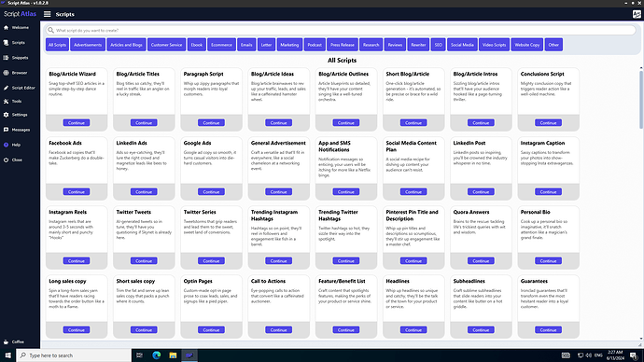Click Continue under Facebook Ads
Screen dimensions: 644x362
click(77, 191)
